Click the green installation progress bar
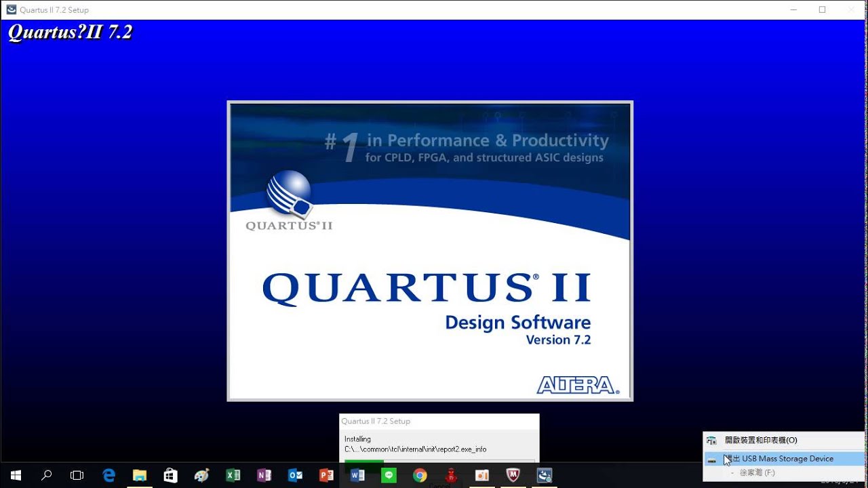The height and width of the screenshot is (488, 868). (364, 464)
